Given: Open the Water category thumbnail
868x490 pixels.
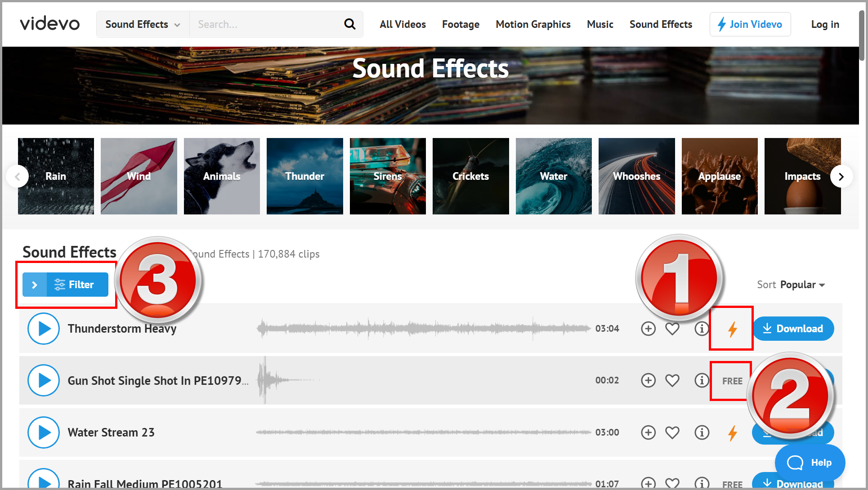Looking at the screenshot, I should click(x=554, y=176).
